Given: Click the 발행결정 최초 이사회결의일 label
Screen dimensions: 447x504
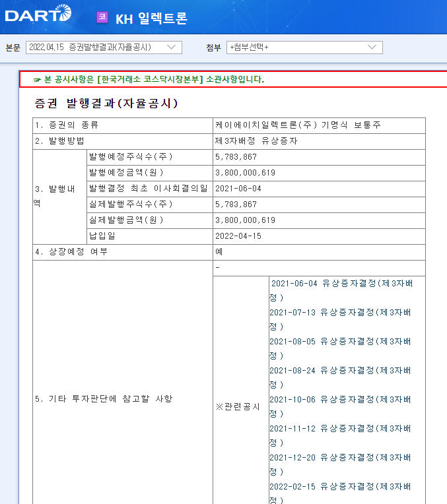Looking at the screenshot, I should (x=149, y=189).
